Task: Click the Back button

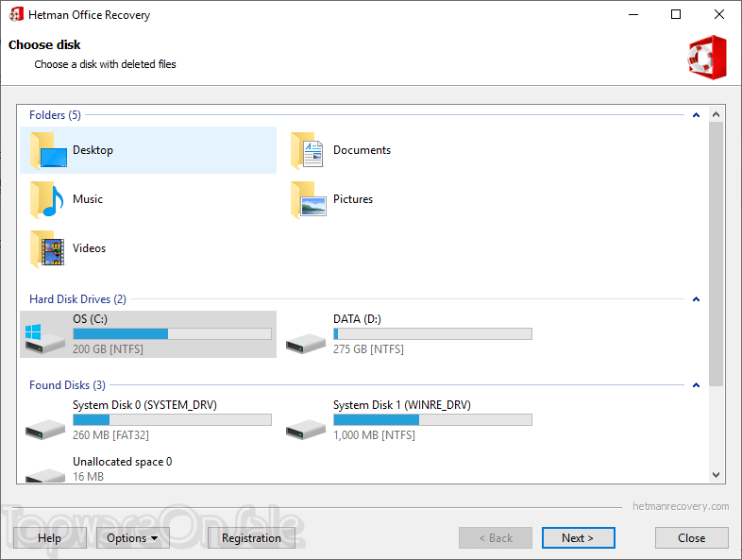Action: point(496,538)
